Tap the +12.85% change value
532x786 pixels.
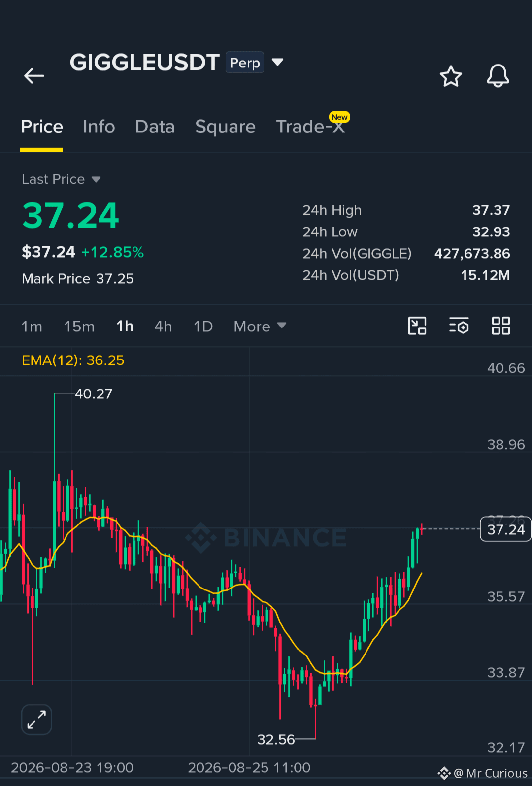[x=112, y=252]
